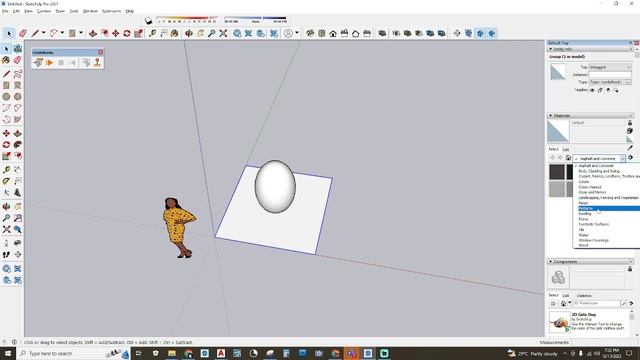The image size is (640, 360).
Task: Click the 3D Warehouse search field
Action: 596,303
